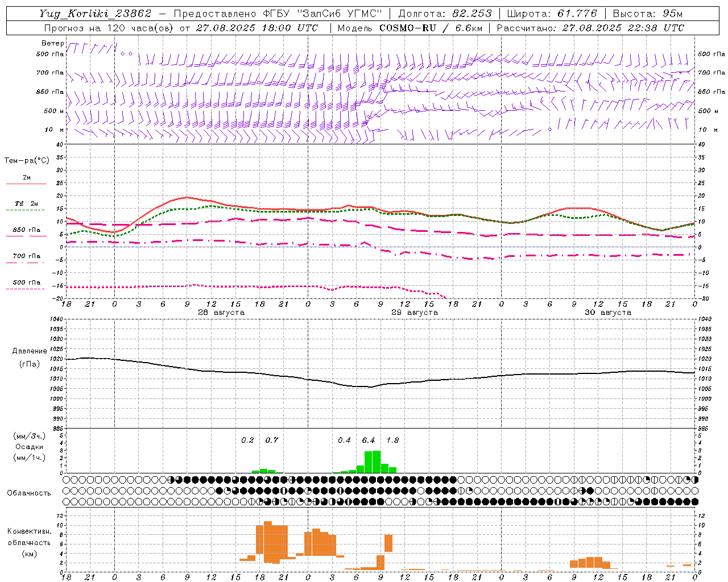Click the 30 августа date label
Screen dimensions: 728x582
(608, 313)
